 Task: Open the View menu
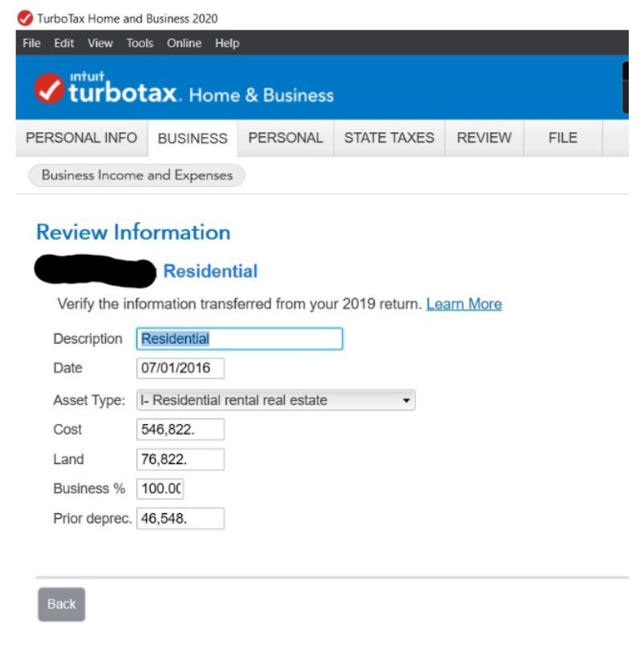pyautogui.click(x=100, y=43)
